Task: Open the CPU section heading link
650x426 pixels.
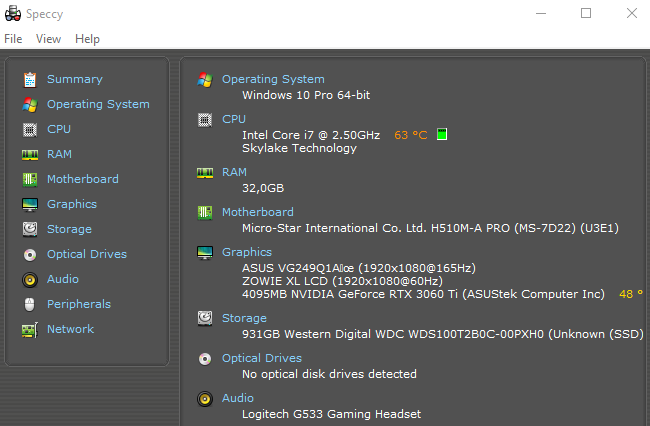Action: coord(233,119)
